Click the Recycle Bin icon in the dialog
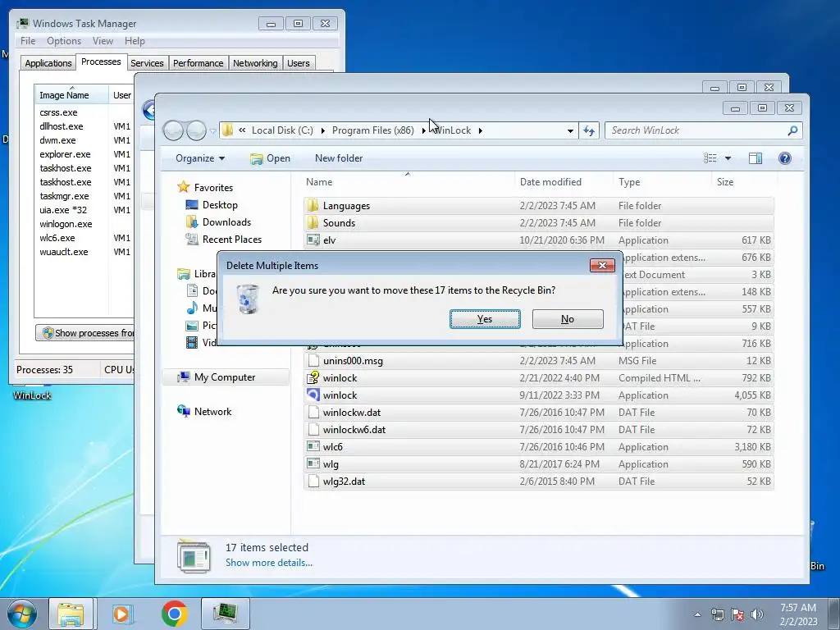 [248, 299]
